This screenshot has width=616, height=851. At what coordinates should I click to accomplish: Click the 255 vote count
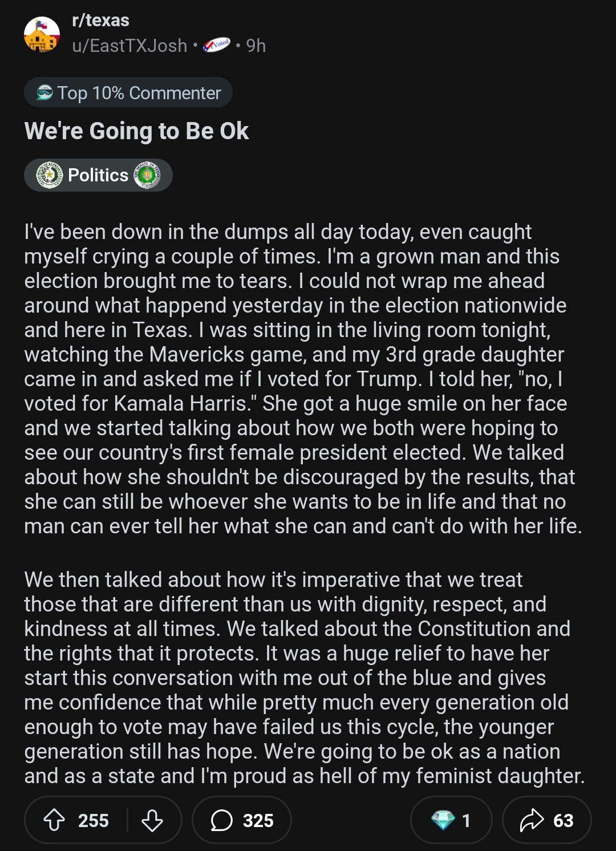click(93, 820)
